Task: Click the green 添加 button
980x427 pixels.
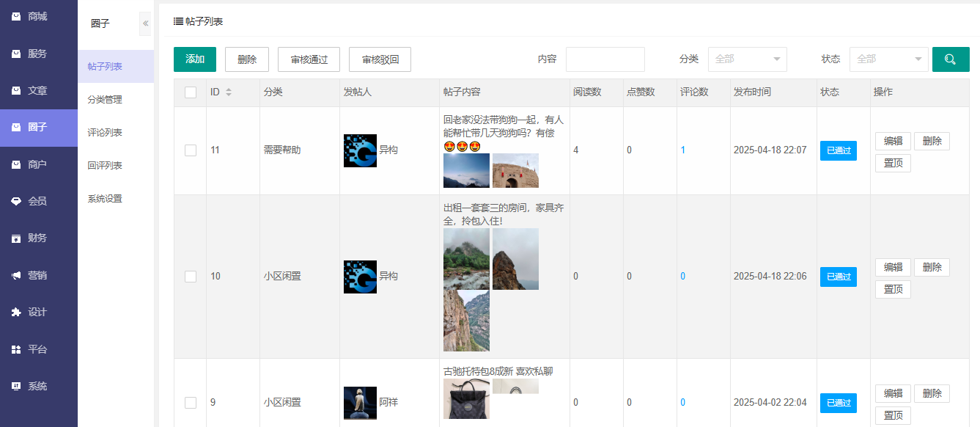Action: pyautogui.click(x=195, y=59)
